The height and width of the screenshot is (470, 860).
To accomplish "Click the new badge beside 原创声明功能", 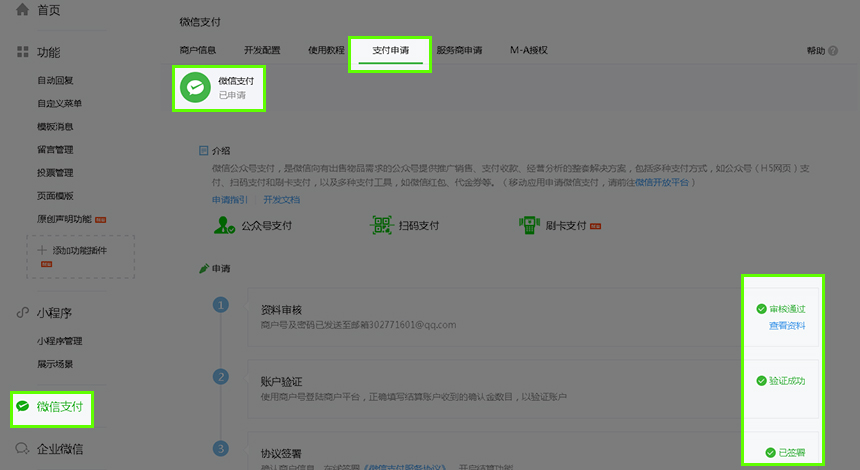I will click(x=100, y=220).
